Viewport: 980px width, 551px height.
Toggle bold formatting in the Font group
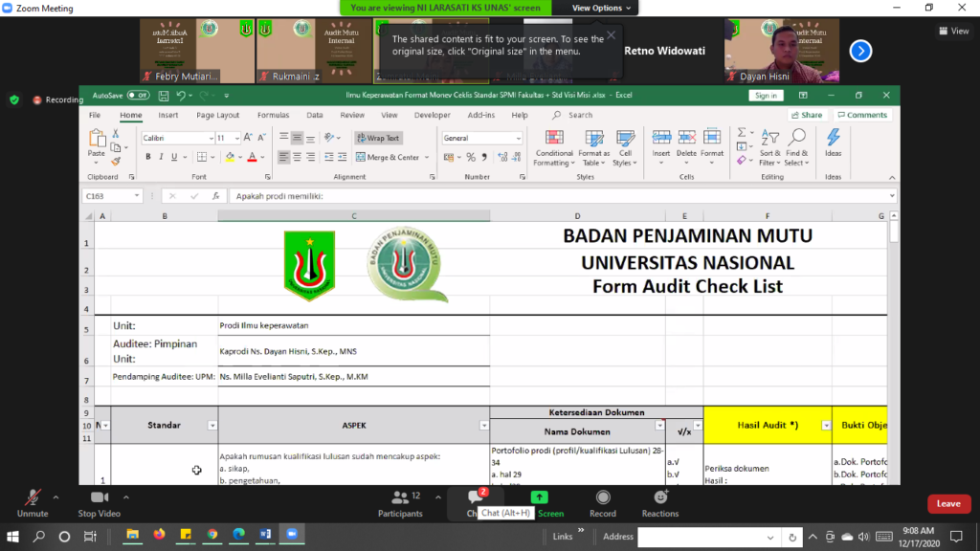147,157
